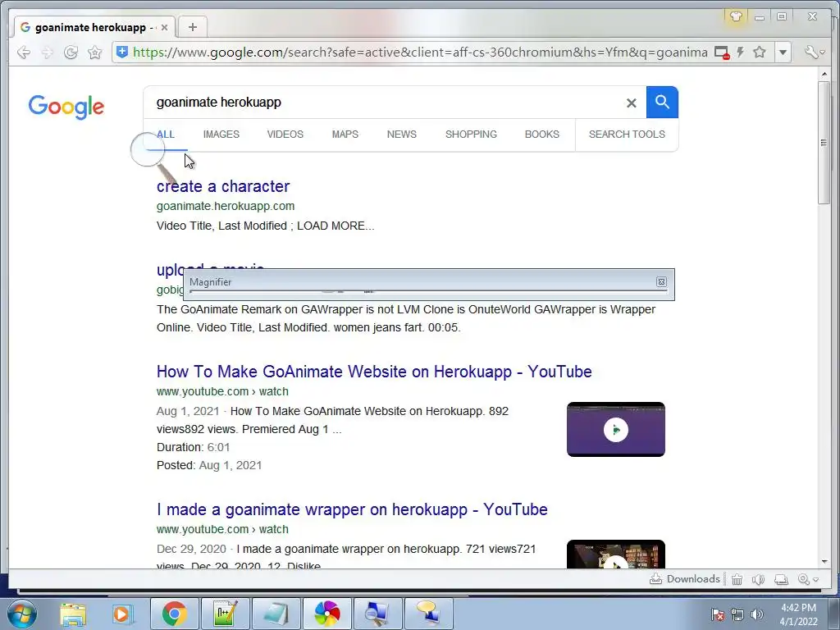
Task: Click the blocked pop-up icon in address bar
Action: click(722, 52)
